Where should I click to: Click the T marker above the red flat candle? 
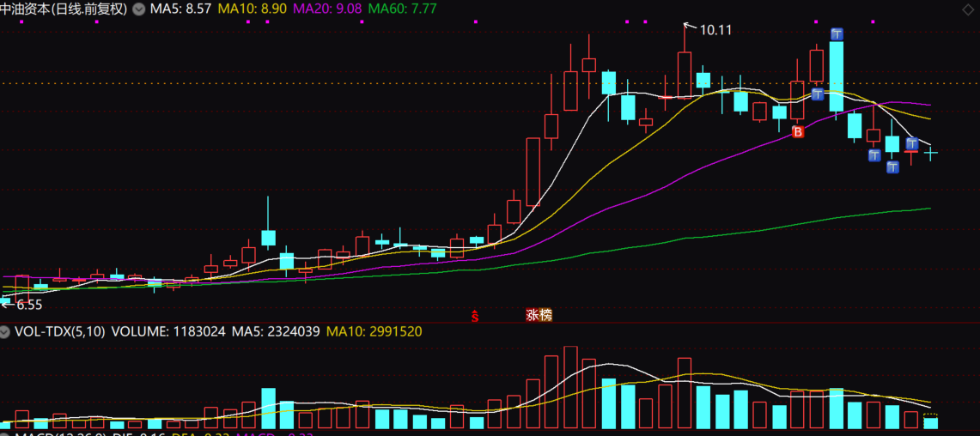tap(911, 143)
